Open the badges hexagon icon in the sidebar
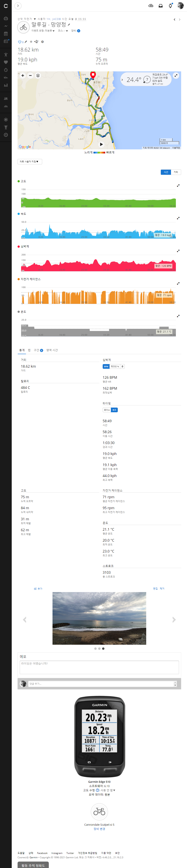This screenshot has height=868, width=187. click(x=6, y=120)
